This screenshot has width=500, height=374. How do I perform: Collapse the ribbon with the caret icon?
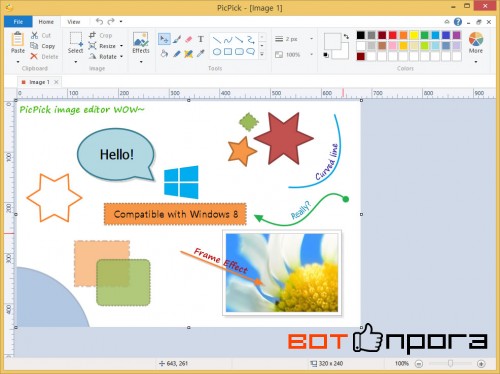[447, 22]
